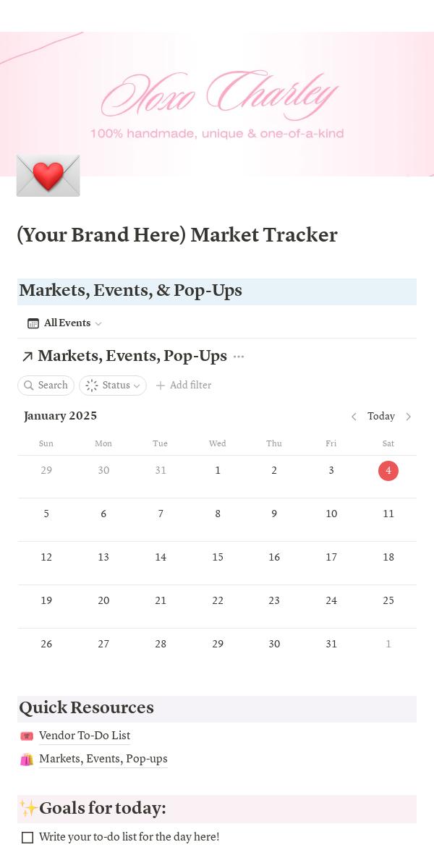
Task: Check off the to-do list checkbox
Action: [x=27, y=837]
